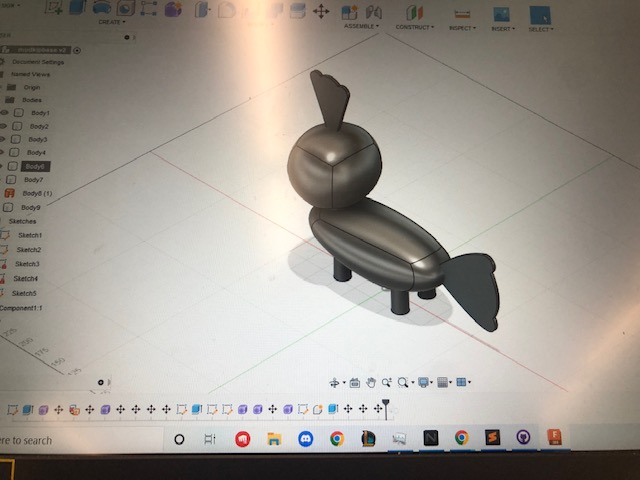Click the Grid and Snaps icon
Screen dimensions: 640x480
(442, 382)
